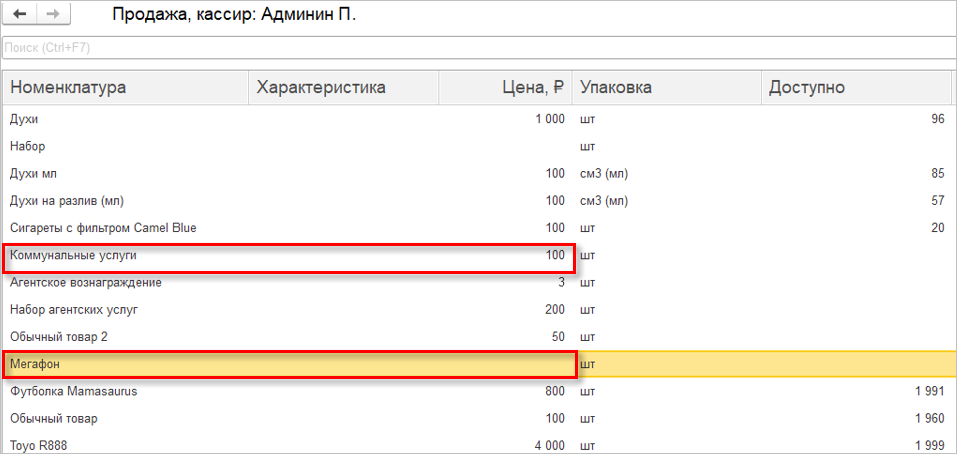Select the Обычный товар 2 row
The image size is (957, 454).
tap(478, 337)
